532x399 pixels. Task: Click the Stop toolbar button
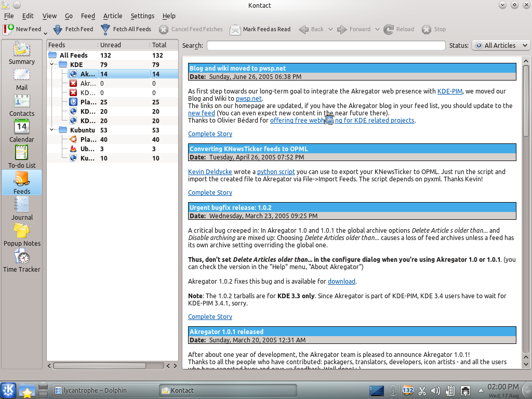434,29
